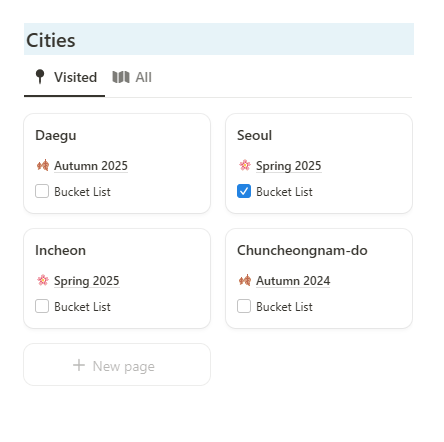Viewport: 444px width, 442px height.
Task: Follow Spring 2025 link in Incheon card
Action: 87,281
